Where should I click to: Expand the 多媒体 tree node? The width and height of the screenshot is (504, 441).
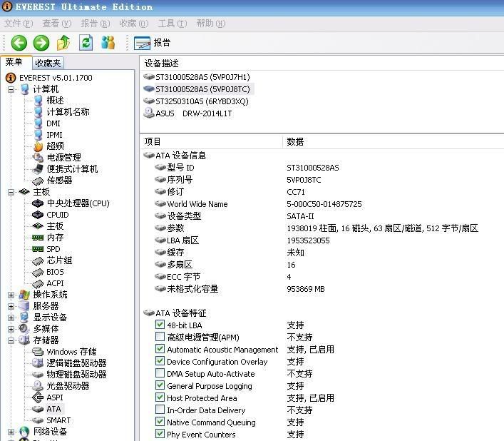click(11, 329)
